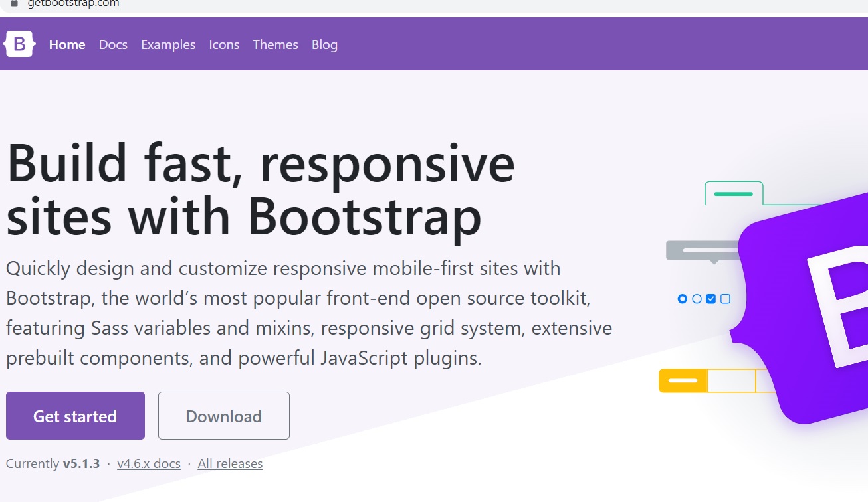Click the Download button
The image size is (868, 502).
224,416
